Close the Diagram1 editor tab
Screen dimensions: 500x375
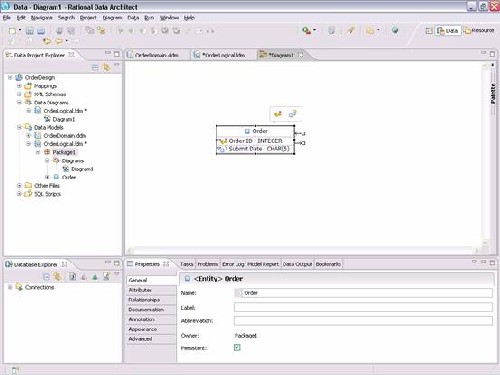301,54
